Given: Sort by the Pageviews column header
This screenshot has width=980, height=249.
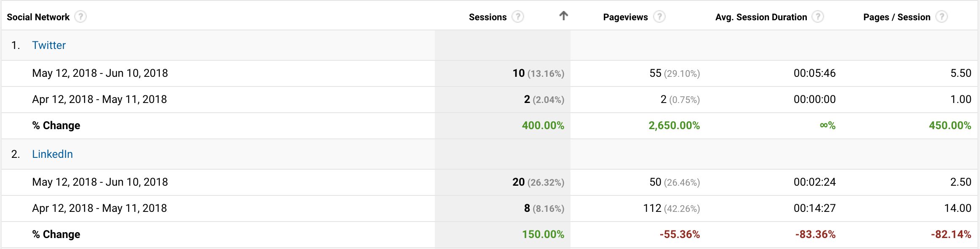Looking at the screenshot, I should [x=626, y=17].
